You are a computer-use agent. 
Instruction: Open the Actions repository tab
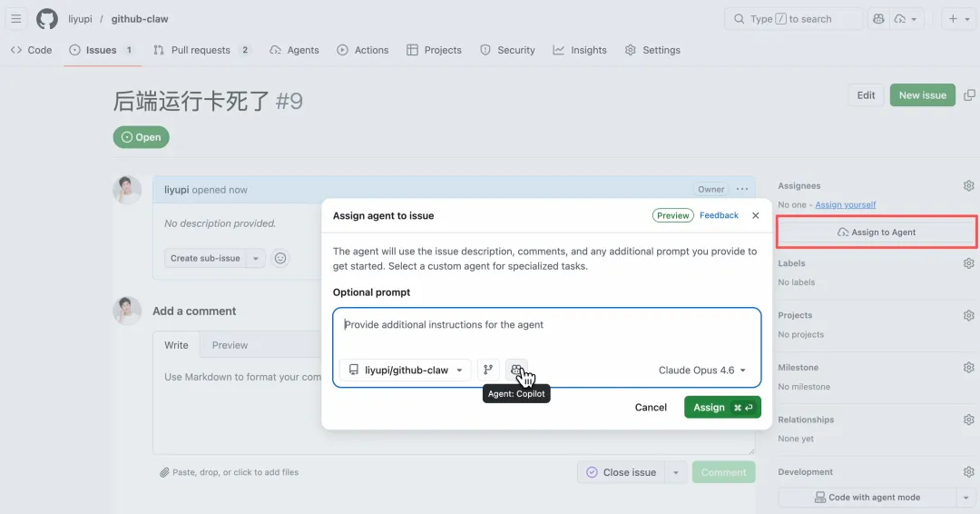pyautogui.click(x=363, y=50)
